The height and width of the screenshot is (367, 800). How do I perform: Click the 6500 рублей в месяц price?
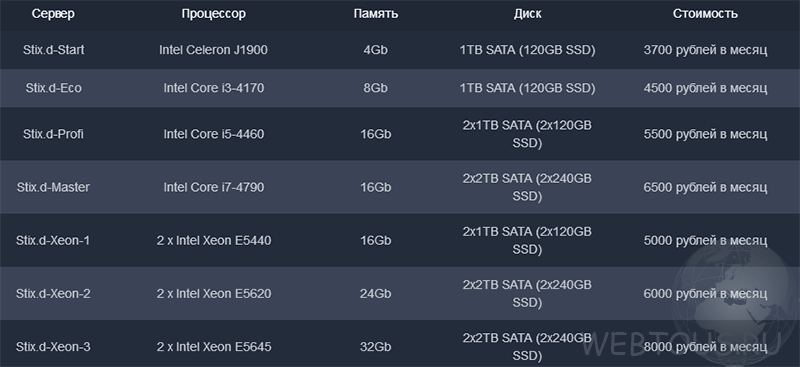point(705,187)
